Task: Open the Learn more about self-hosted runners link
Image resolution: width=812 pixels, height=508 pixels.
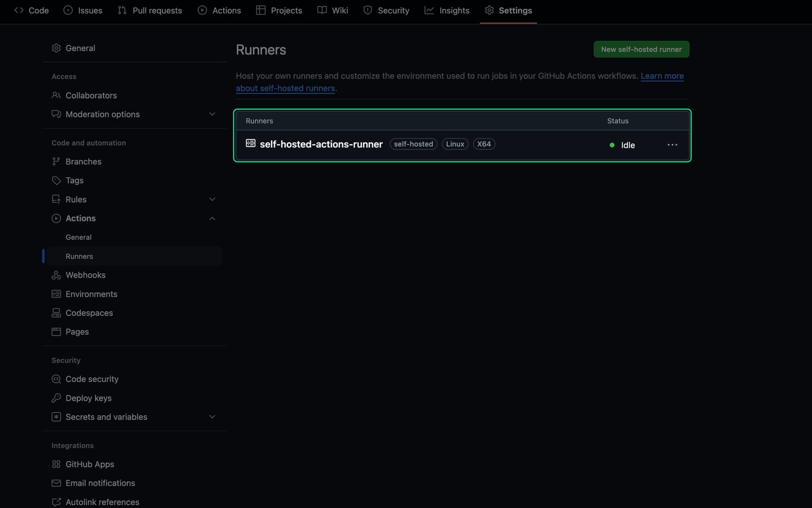Action: [x=285, y=88]
